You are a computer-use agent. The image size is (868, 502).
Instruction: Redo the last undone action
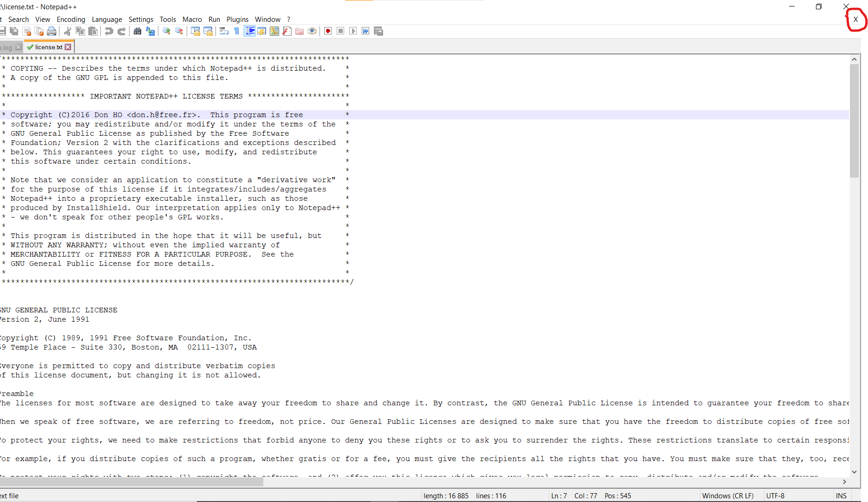click(122, 31)
